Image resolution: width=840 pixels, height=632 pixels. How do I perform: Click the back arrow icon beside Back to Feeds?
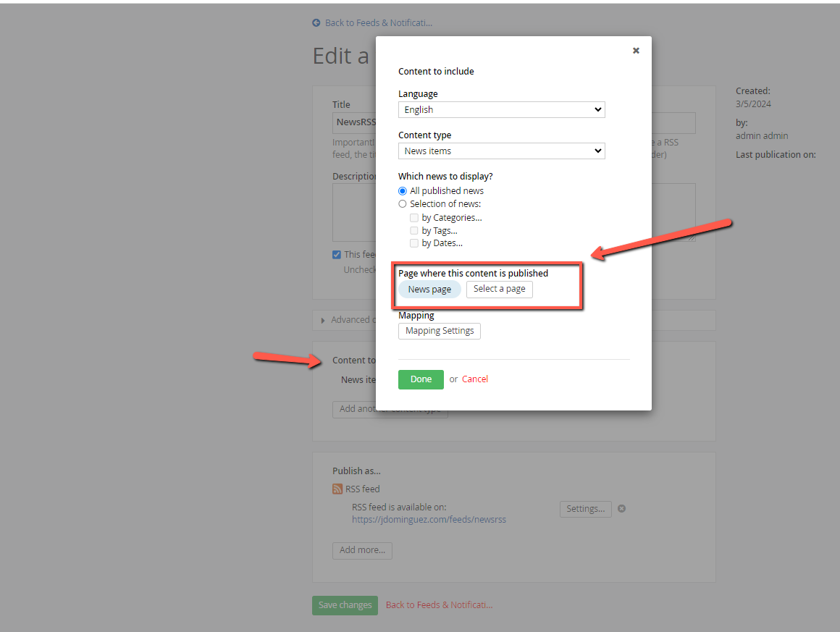coord(316,22)
